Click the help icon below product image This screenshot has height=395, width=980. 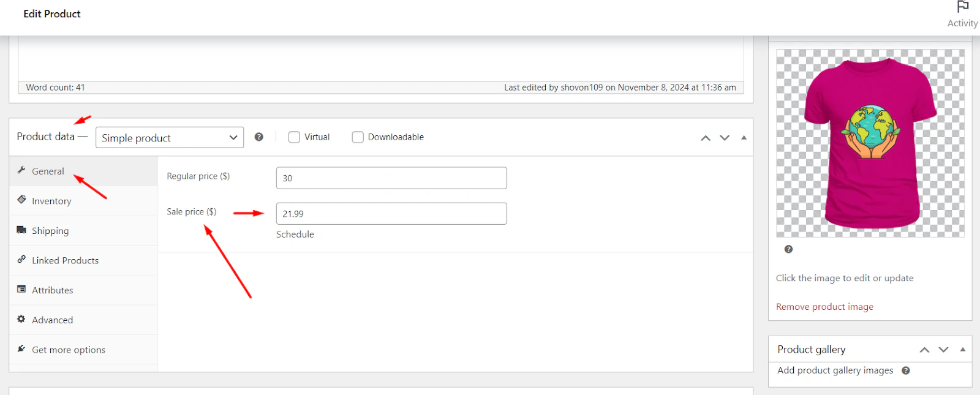point(788,249)
